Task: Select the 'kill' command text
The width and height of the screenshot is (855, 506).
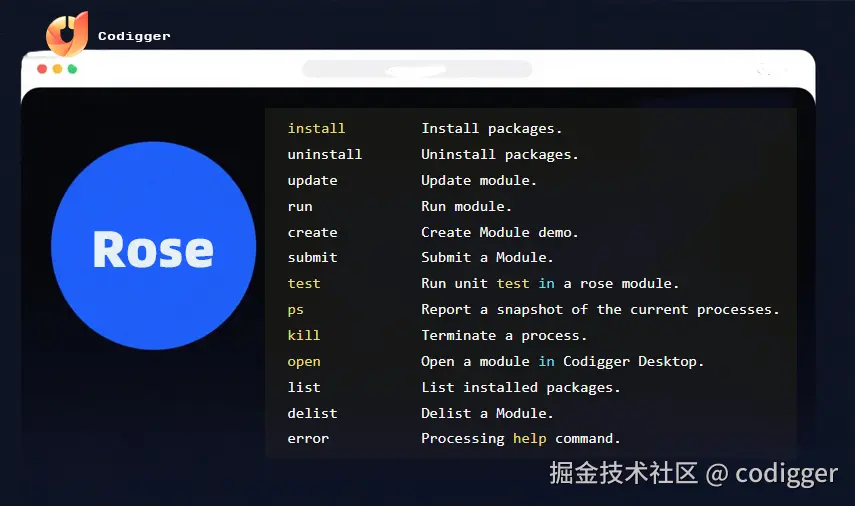Action: pyautogui.click(x=304, y=335)
